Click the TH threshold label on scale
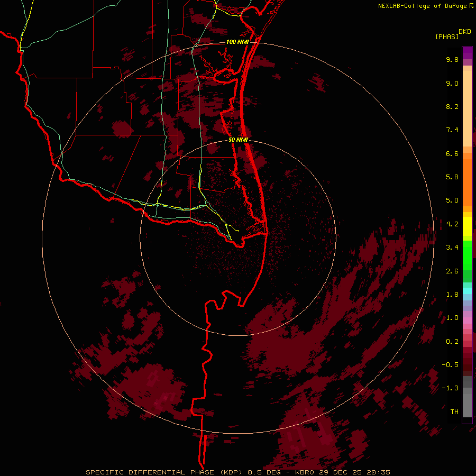This screenshot has height=476, width=476. click(x=454, y=412)
